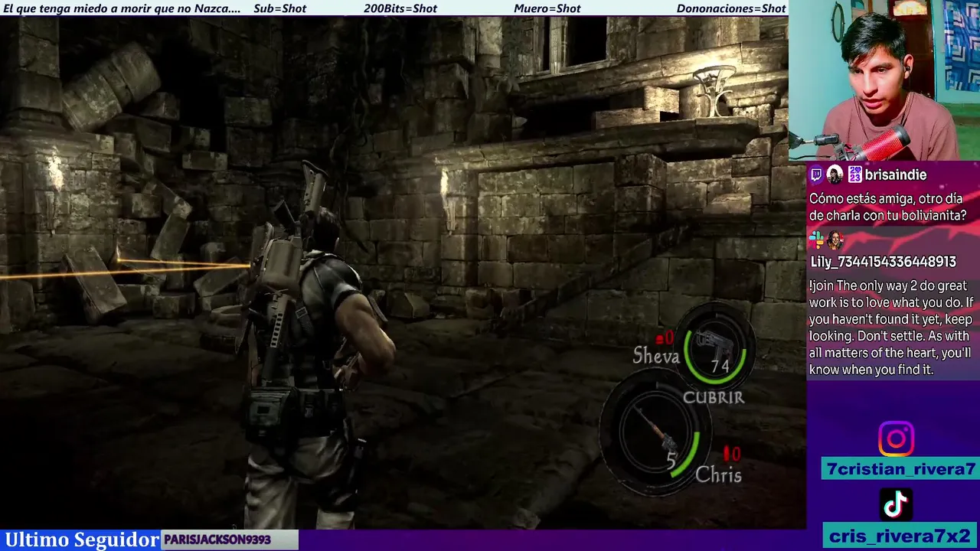Click the 'Chris' name in the HUD
The image size is (980, 551).
coord(718,475)
